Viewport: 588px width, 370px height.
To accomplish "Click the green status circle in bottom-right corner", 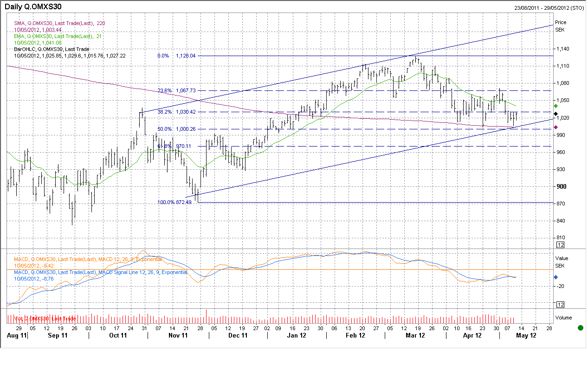I will click(580, 328).
